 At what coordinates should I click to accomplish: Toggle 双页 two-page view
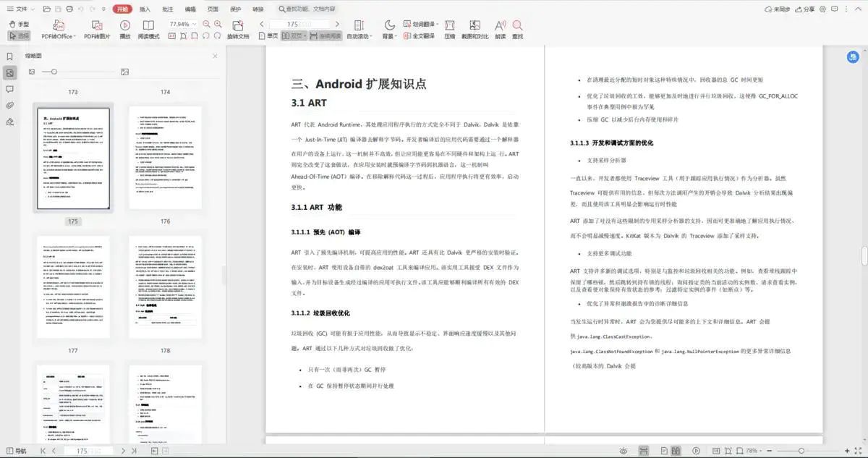click(x=294, y=35)
